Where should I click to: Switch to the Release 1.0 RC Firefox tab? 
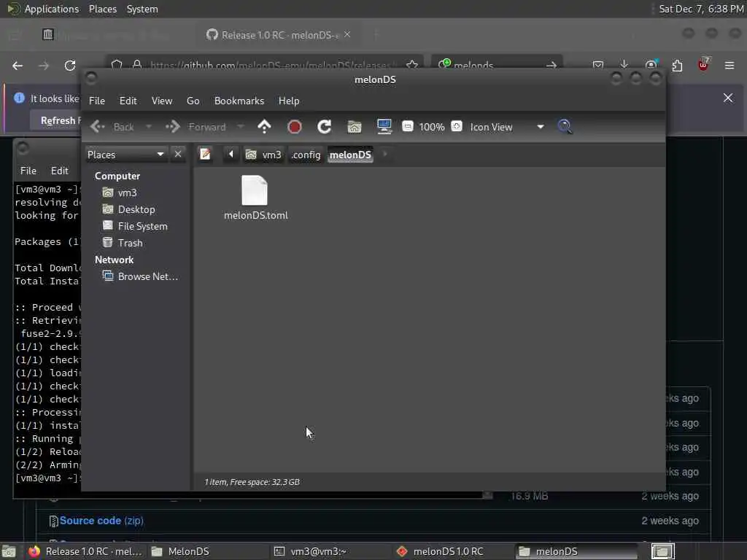point(278,35)
